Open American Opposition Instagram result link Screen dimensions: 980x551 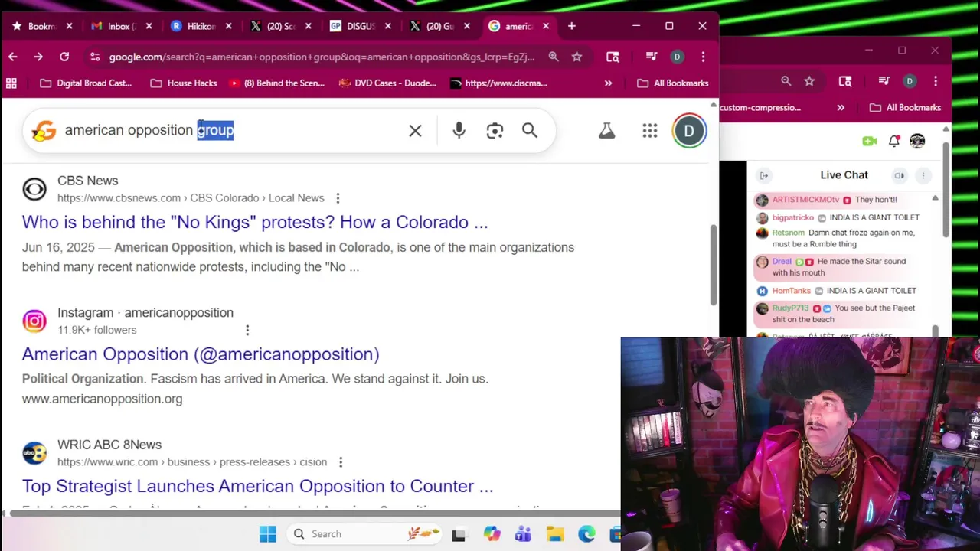click(201, 354)
